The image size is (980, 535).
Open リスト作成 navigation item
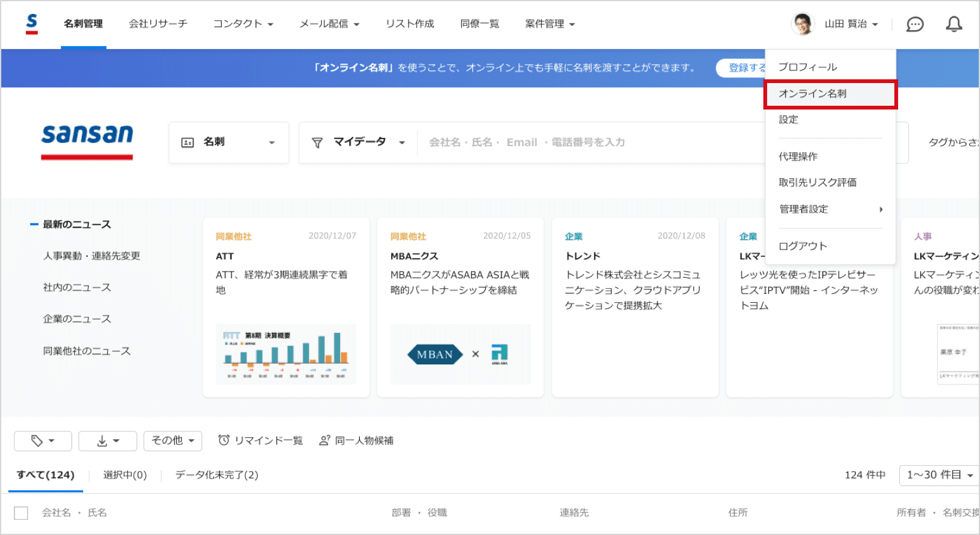410,24
